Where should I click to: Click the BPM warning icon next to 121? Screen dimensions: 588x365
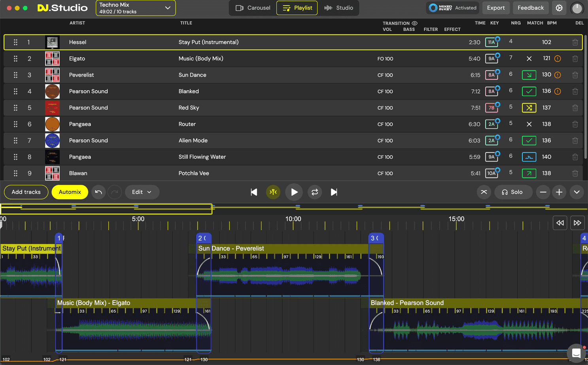tap(558, 58)
